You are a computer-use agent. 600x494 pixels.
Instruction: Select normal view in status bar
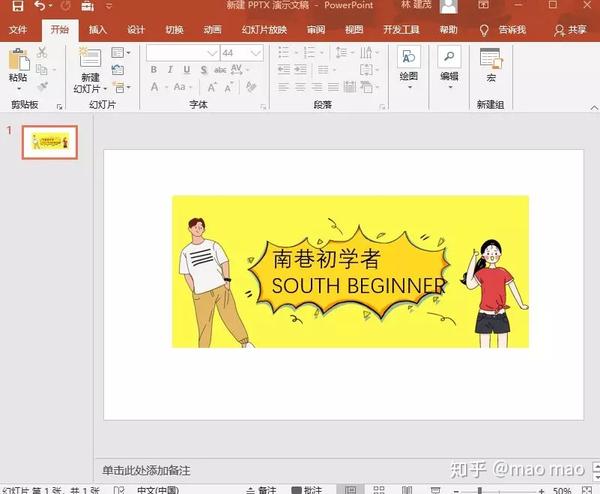pyautogui.click(x=351, y=490)
